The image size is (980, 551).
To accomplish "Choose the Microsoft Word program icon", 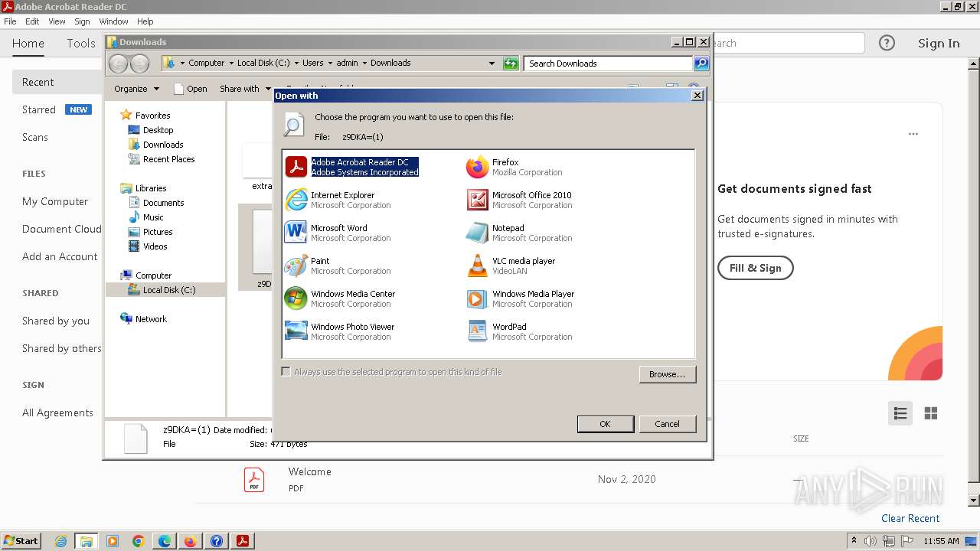I will (x=296, y=233).
